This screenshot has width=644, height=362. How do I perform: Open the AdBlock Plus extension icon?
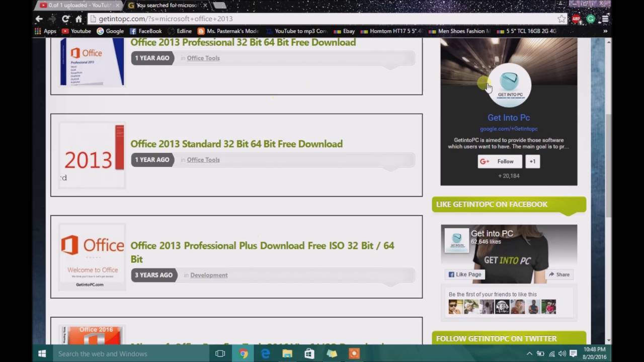click(x=577, y=19)
